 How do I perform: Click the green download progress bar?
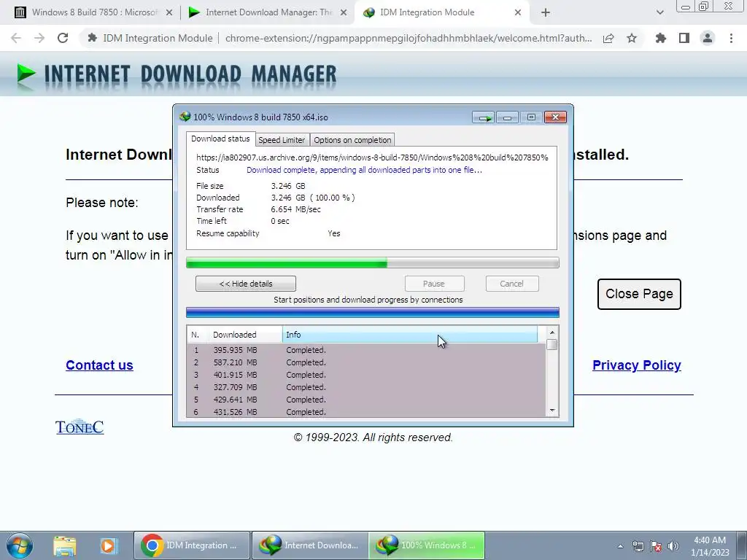[373, 262]
